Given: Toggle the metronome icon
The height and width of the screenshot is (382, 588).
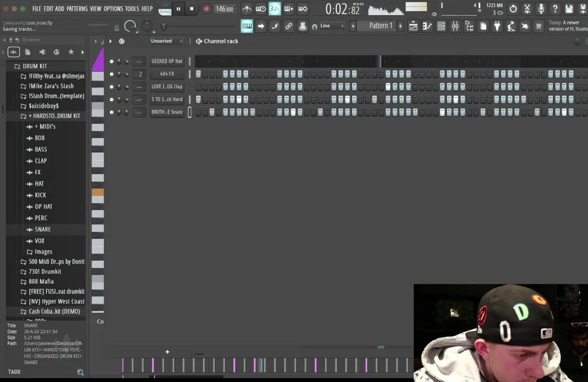Looking at the screenshot, I should [247, 8].
